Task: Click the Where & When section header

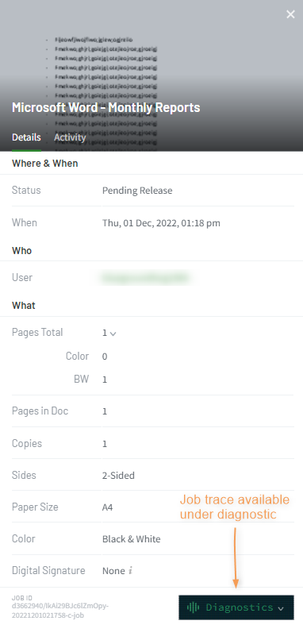Action: tap(44, 164)
